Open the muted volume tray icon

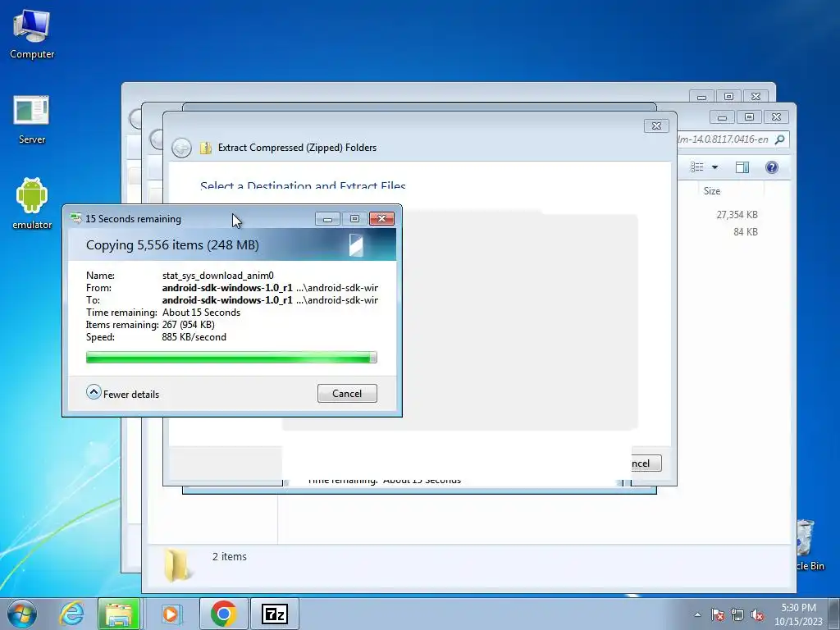757,614
